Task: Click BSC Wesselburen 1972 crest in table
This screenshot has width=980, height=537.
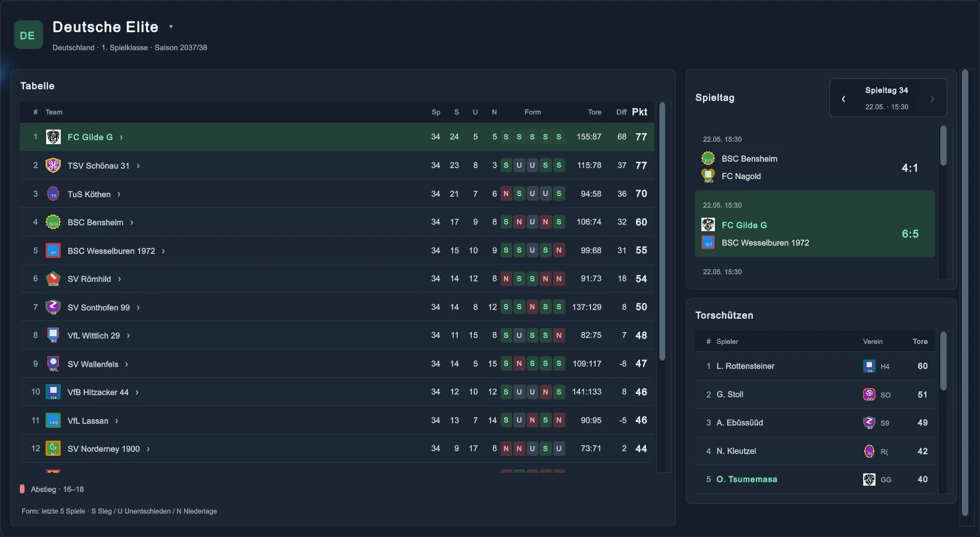Action: coord(53,251)
